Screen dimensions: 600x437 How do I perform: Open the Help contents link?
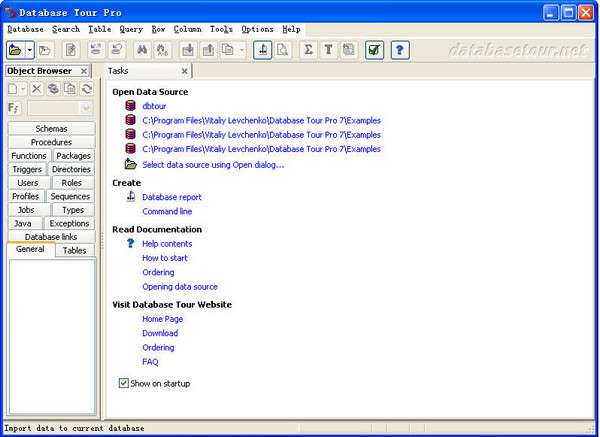point(167,244)
